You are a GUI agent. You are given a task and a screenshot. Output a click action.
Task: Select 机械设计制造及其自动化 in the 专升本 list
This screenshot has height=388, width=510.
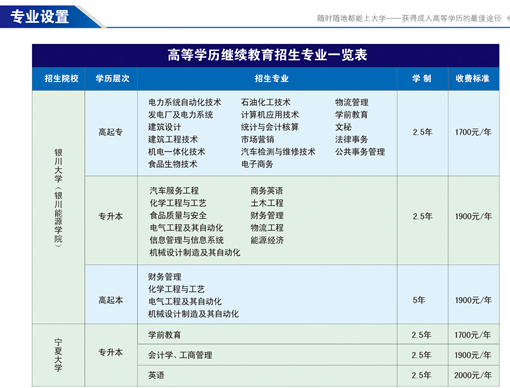tap(195, 252)
